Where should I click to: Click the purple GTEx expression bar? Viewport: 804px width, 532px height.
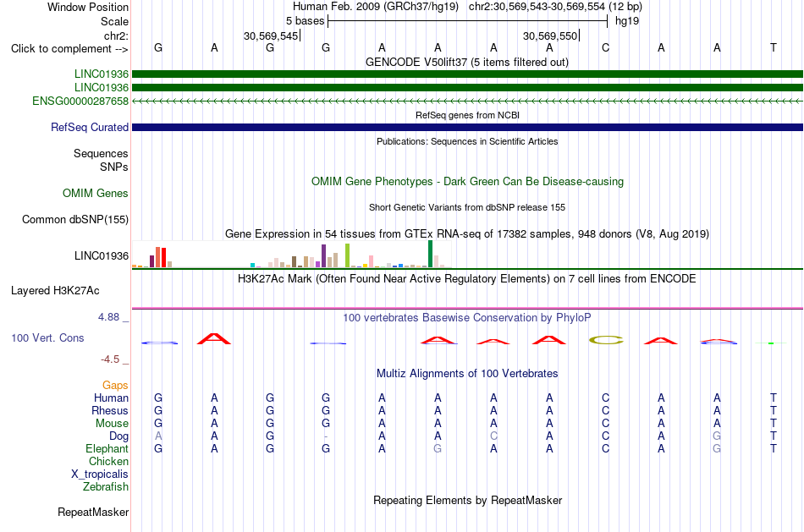[x=323, y=255]
